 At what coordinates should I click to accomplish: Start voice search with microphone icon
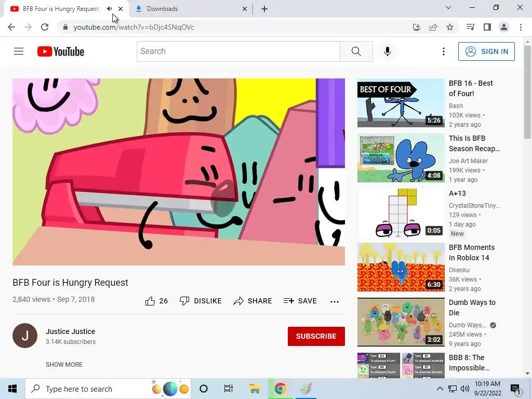[x=388, y=51]
